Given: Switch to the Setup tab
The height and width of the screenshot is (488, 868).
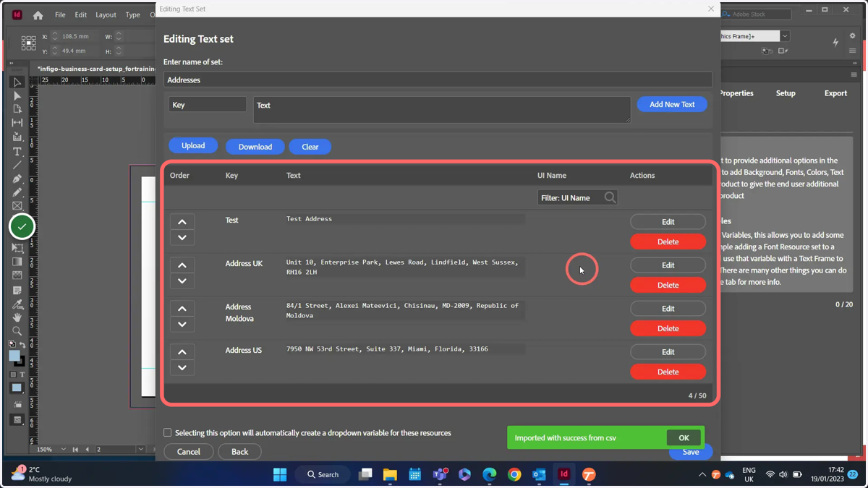Looking at the screenshot, I should coord(786,93).
